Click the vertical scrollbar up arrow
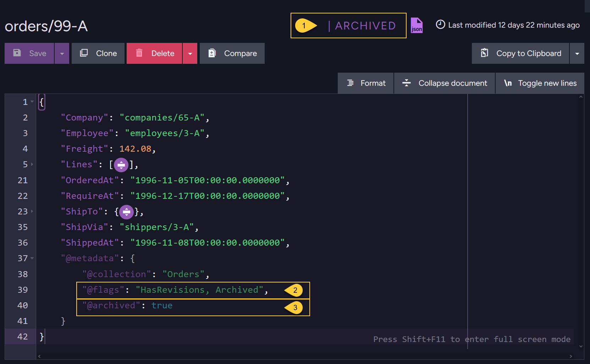Screen dimensions: 590x364 581,97
